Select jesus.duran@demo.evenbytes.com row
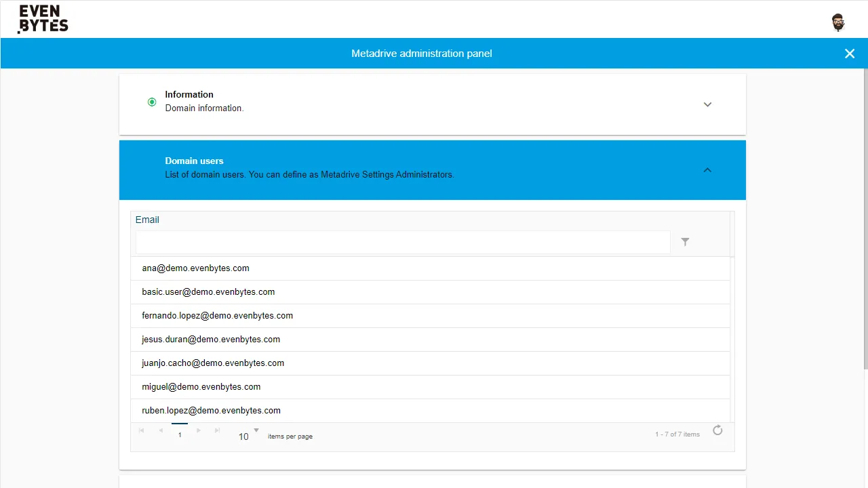Screen dimensions: 868x488 pos(430,340)
